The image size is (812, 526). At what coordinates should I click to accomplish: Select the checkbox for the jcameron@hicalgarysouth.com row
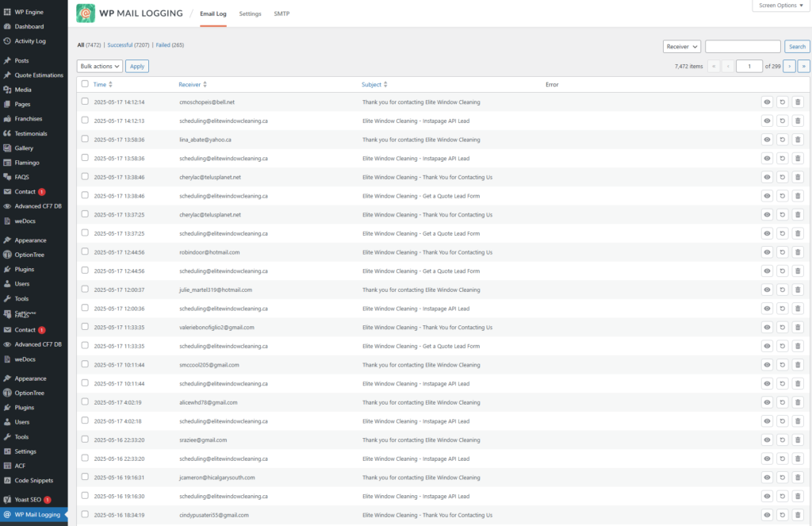[85, 478]
